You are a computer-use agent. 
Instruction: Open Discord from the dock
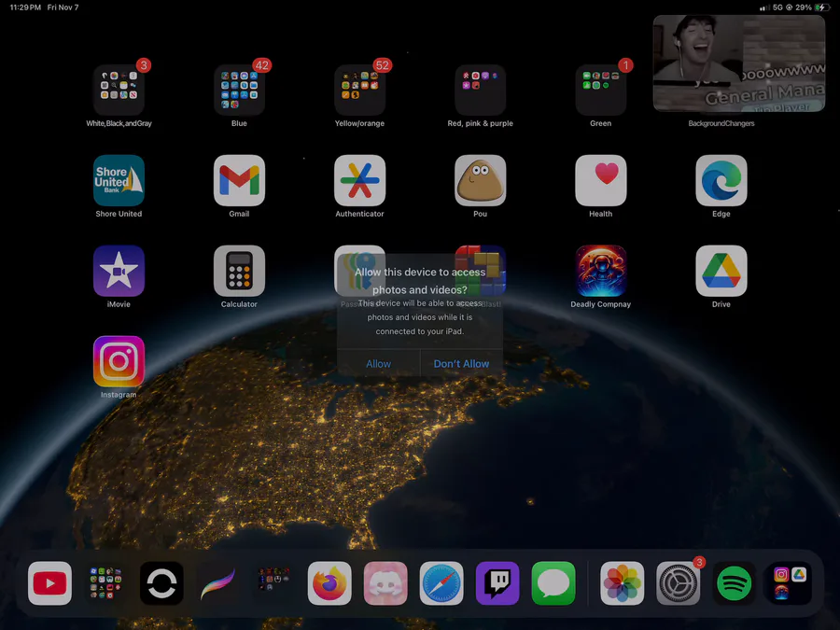pos(385,583)
